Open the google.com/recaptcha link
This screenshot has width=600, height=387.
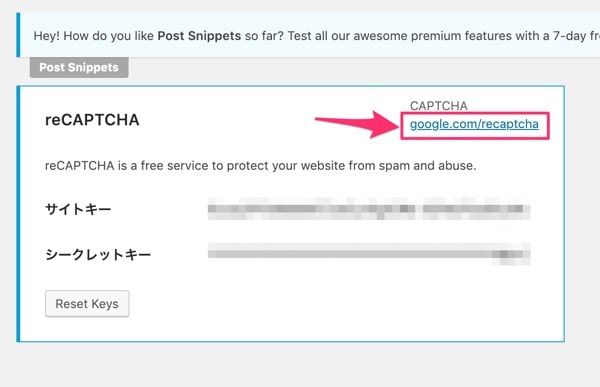[474, 124]
